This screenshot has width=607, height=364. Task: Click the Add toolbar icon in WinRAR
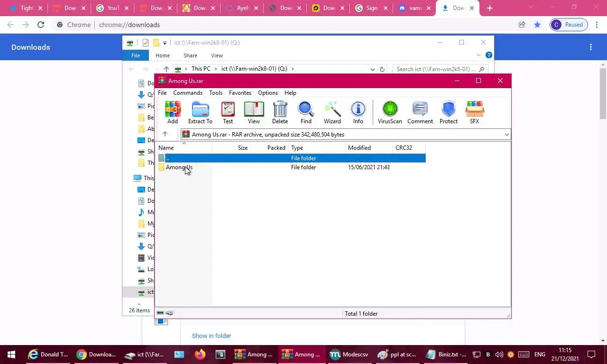(x=173, y=112)
